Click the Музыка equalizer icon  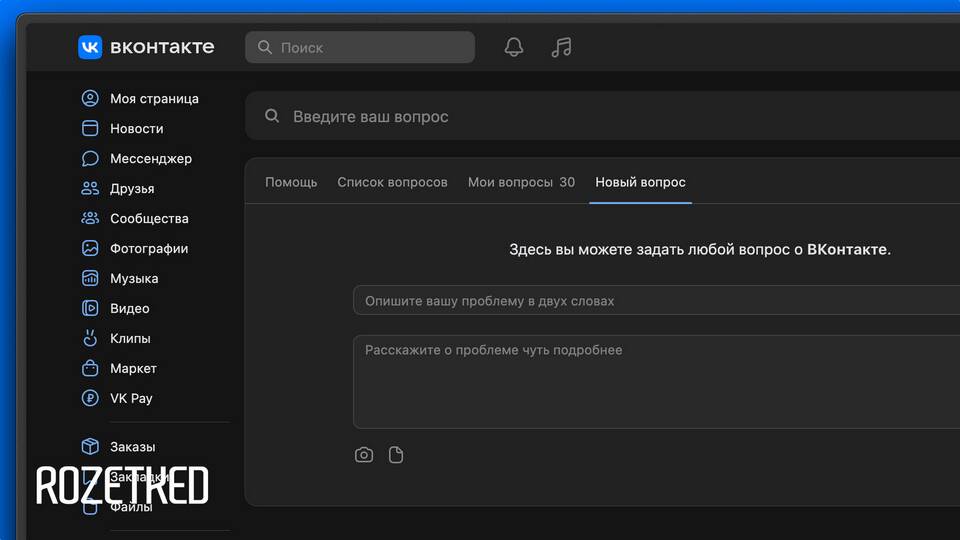[90, 278]
